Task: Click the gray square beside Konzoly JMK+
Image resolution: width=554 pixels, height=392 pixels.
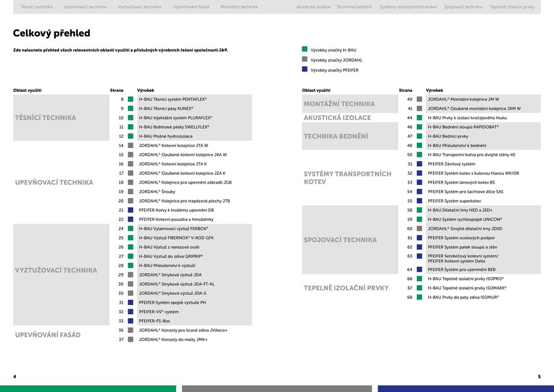Action: tap(131, 339)
